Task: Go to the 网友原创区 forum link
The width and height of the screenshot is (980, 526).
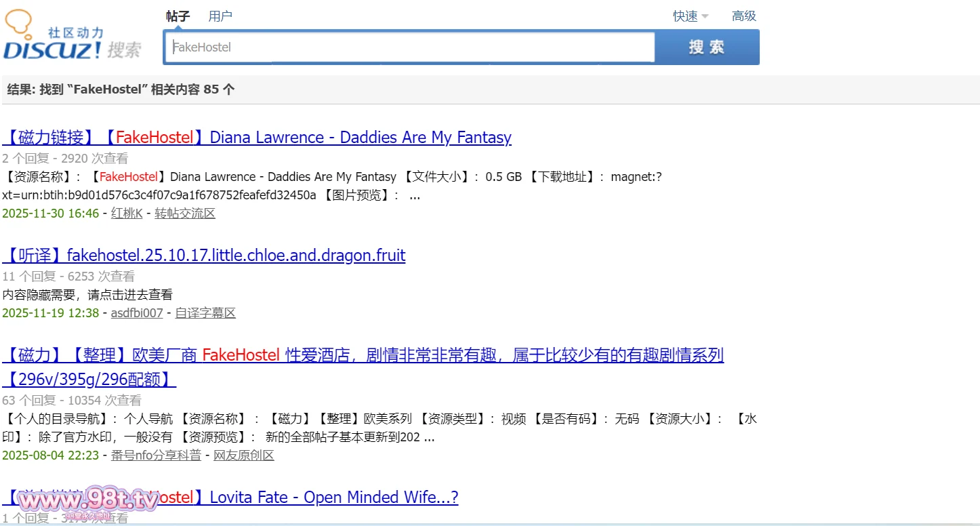Action: click(x=244, y=456)
